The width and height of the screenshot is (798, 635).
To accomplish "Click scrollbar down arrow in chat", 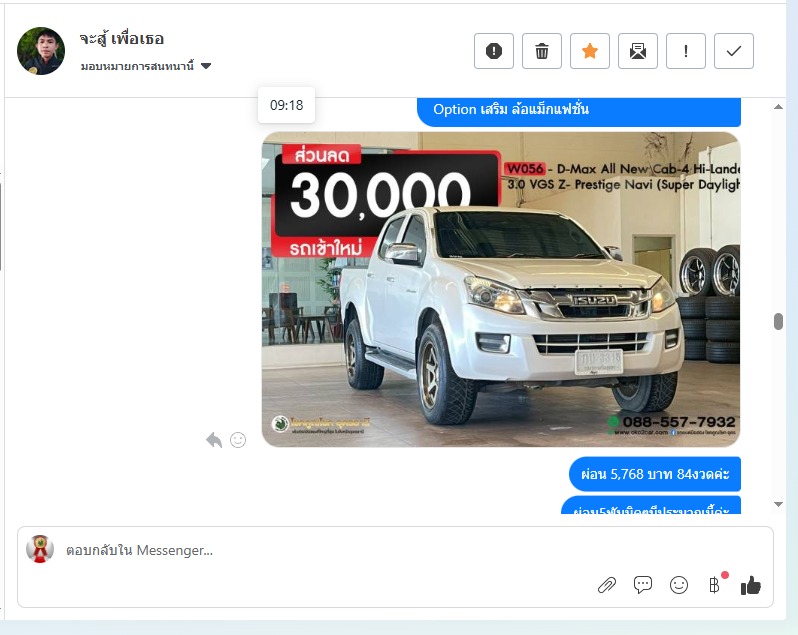I will [778, 504].
